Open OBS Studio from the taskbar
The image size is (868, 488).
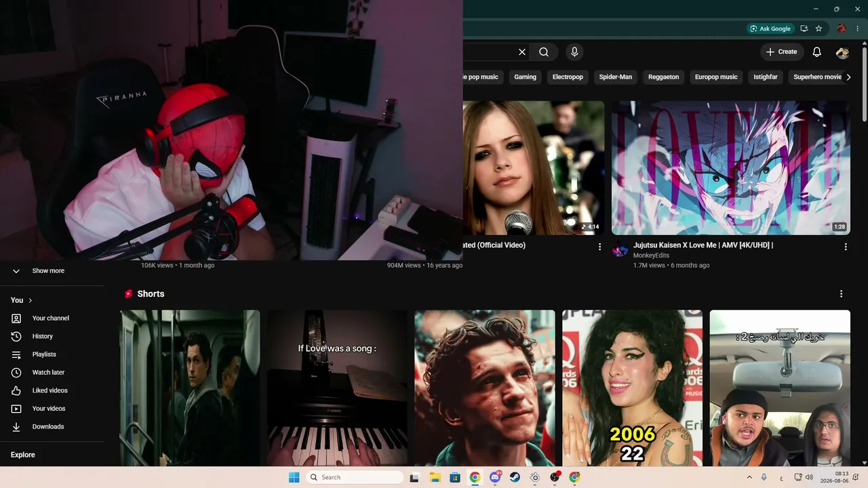(555, 477)
